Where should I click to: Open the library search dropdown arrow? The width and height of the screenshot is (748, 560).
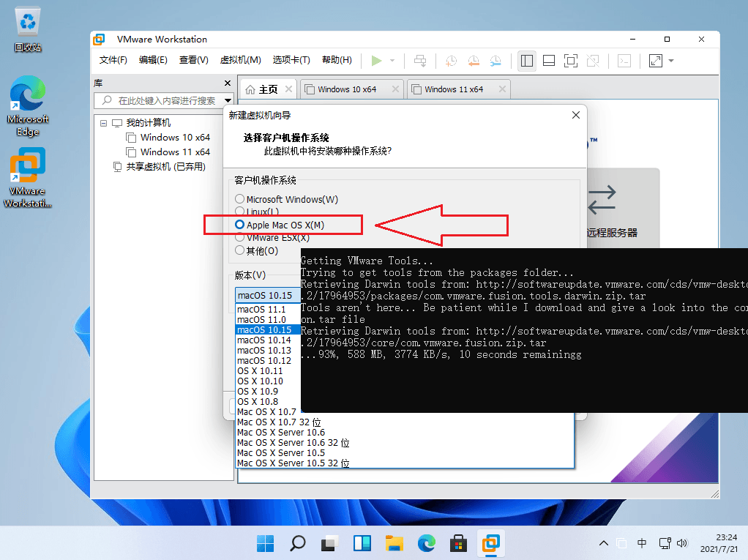coord(228,100)
